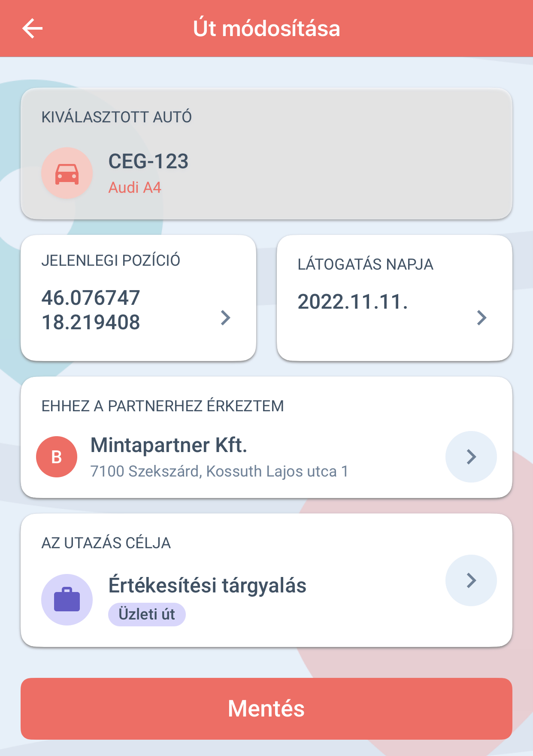The height and width of the screenshot is (756, 533).
Task: Tap the 18.219408 longitude value
Action: pyautogui.click(x=91, y=322)
